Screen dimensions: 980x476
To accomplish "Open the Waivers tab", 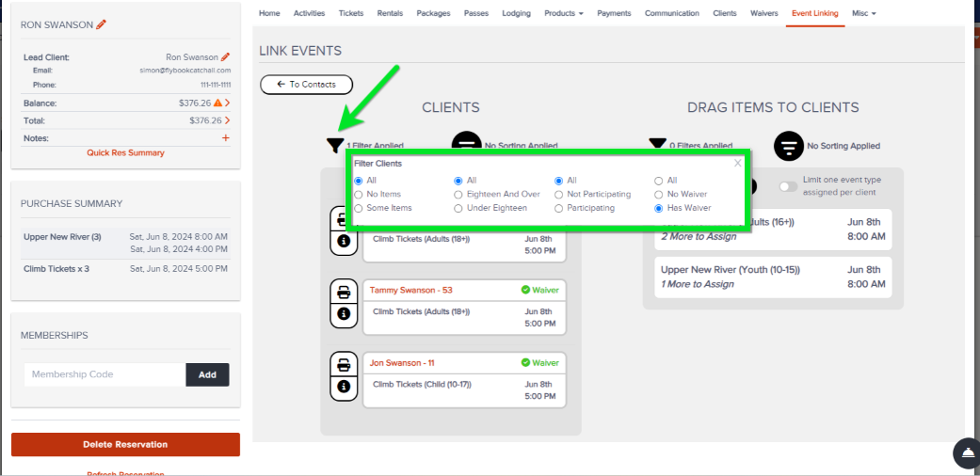I will coord(764,13).
